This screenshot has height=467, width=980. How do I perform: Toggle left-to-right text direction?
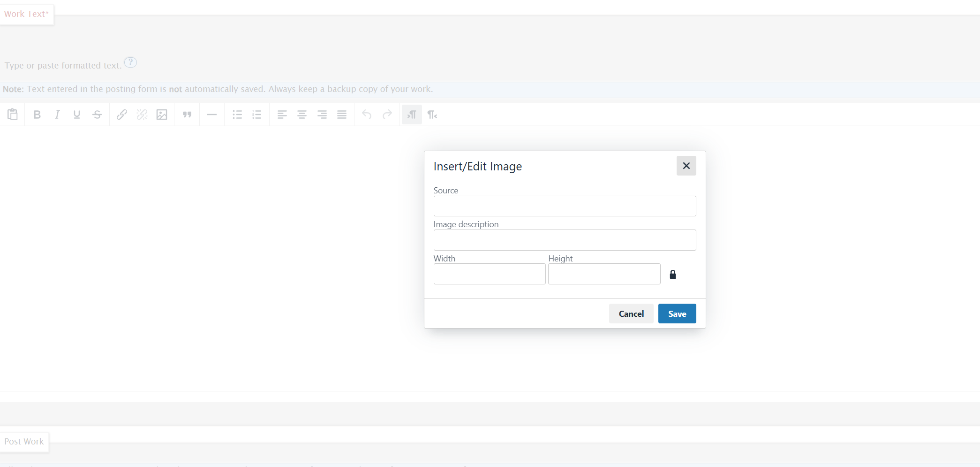[x=412, y=115]
